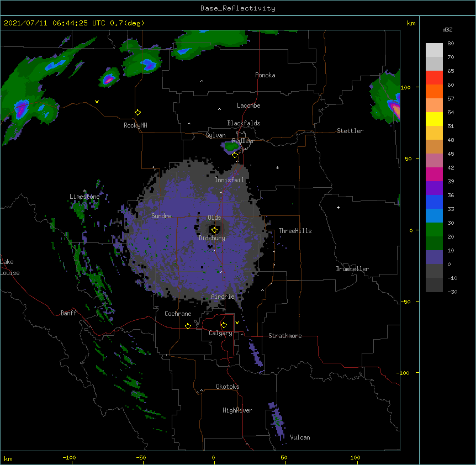This screenshot has height=465, width=476.
Task: Select the Sundre label
Action: pyautogui.click(x=161, y=216)
